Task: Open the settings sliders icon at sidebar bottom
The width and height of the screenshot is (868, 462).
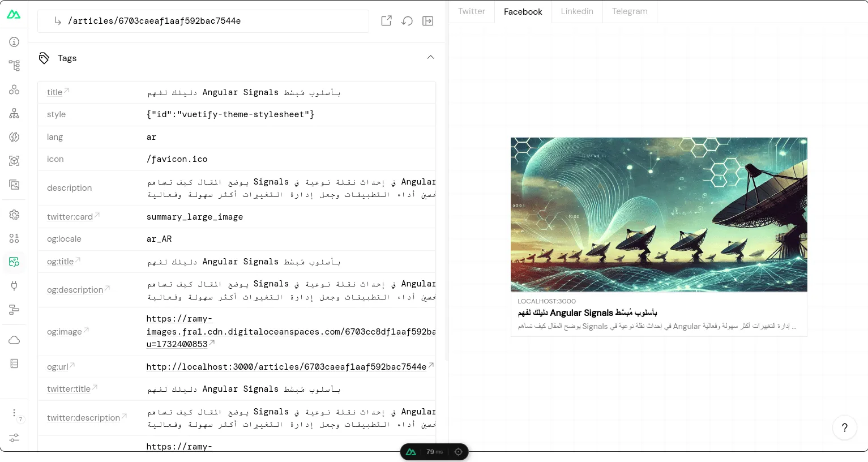Action: pos(14,438)
